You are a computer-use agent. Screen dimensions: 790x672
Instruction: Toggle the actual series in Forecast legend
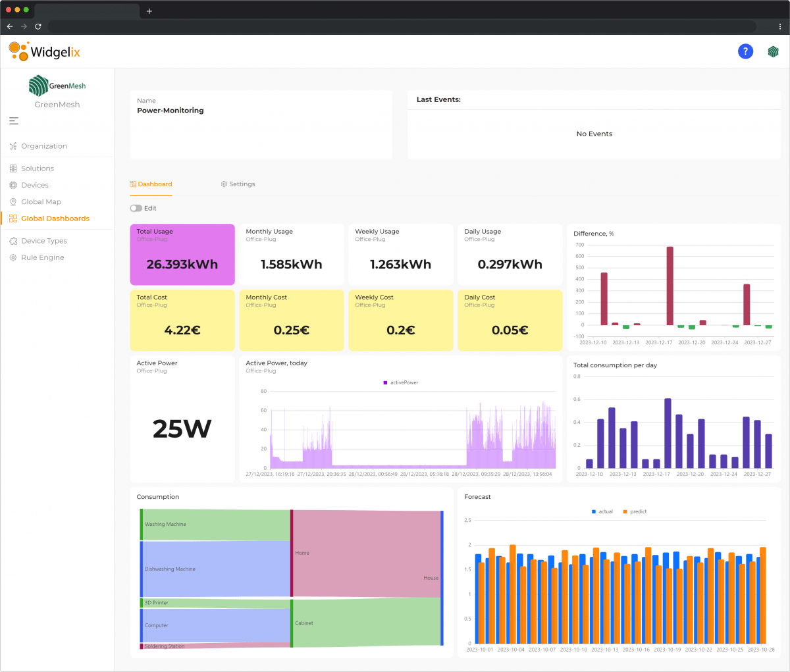[x=602, y=511]
